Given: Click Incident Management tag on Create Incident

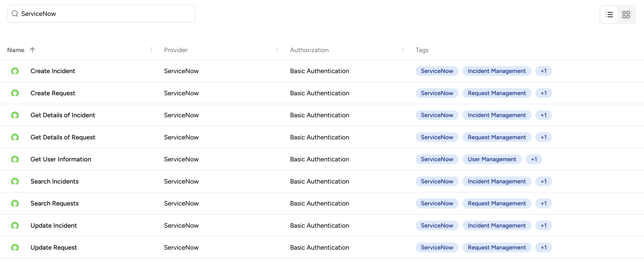Looking at the screenshot, I should pos(496,71).
